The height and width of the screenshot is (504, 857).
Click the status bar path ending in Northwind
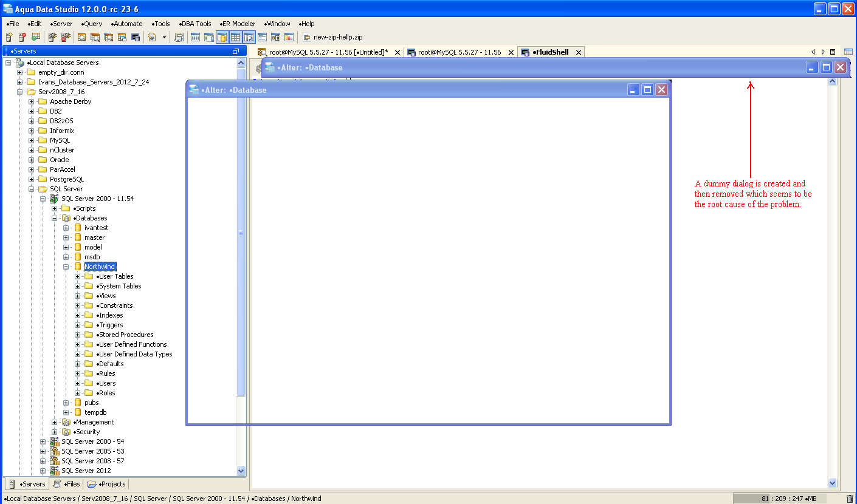tap(163, 499)
